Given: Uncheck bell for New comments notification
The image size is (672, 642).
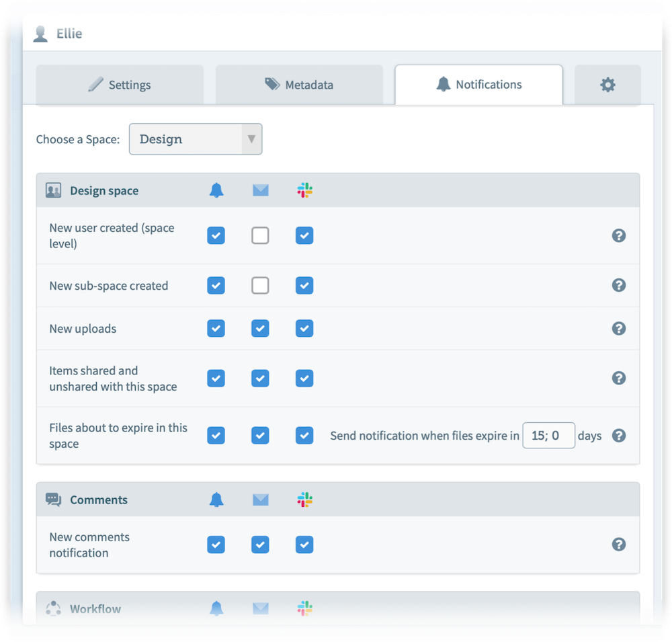Looking at the screenshot, I should point(216,545).
